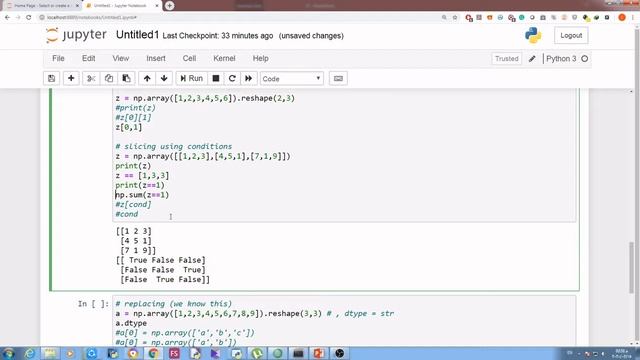Open the Kernel menu
Viewport: 640px width, 360px height.
click(224, 58)
